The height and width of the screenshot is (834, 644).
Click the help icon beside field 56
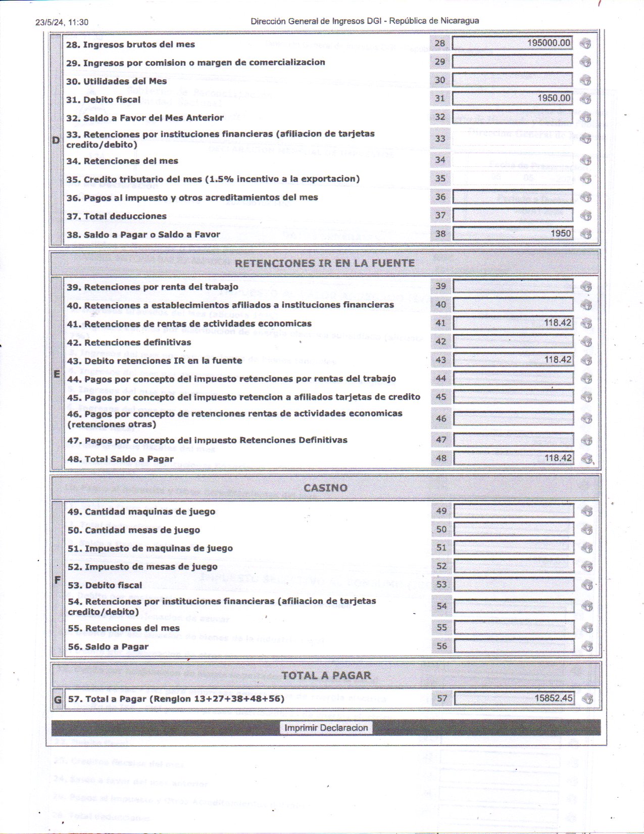pyautogui.click(x=586, y=646)
